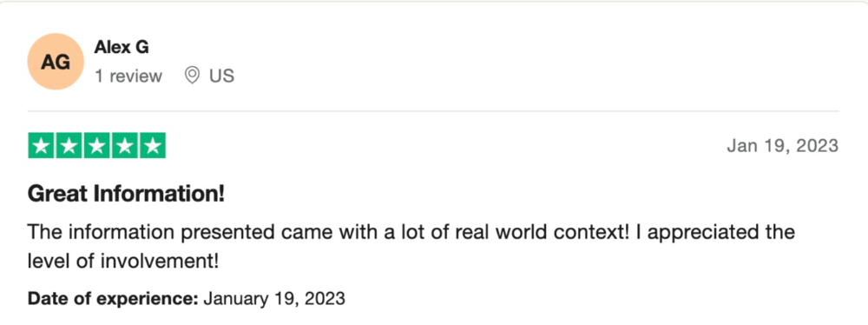Click the US country label
This screenshot has height=325, width=868.
[x=221, y=76]
